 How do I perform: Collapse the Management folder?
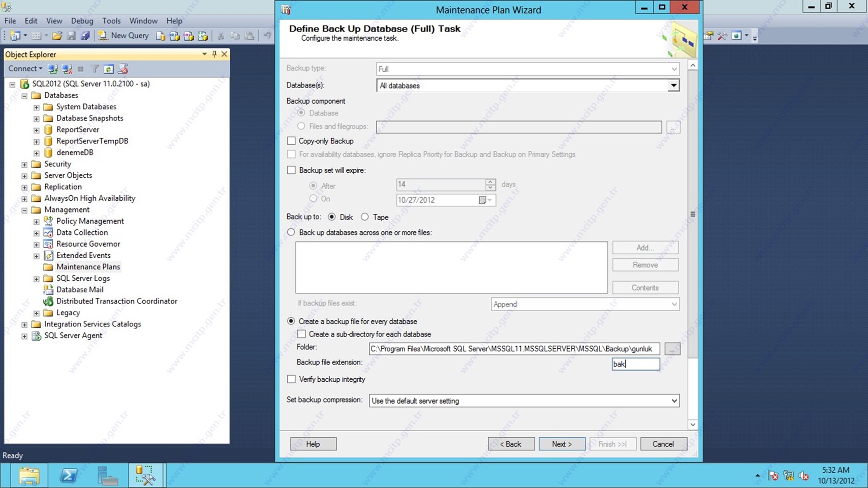[x=24, y=210]
